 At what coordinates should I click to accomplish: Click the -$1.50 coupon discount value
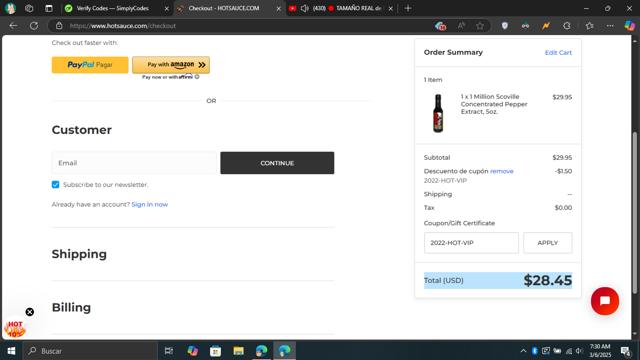tap(563, 171)
